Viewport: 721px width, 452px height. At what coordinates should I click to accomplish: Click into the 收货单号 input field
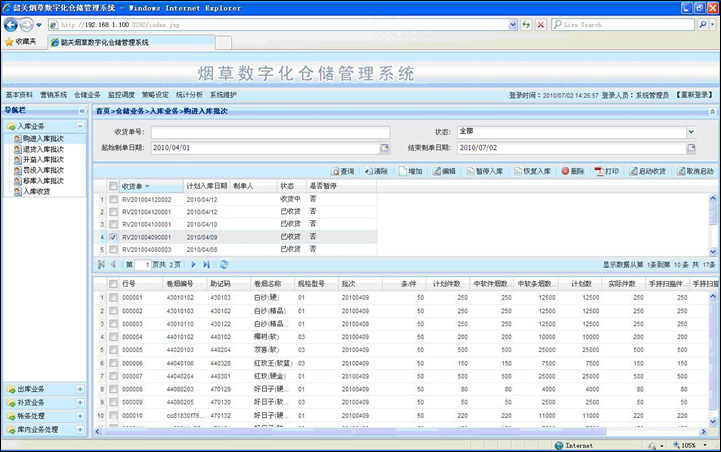[270, 132]
